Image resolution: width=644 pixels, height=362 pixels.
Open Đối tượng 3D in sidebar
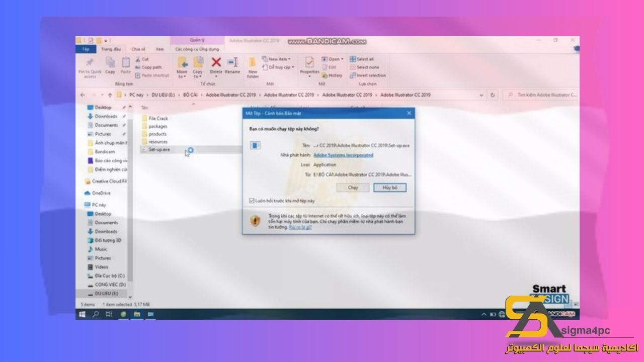tap(104, 240)
